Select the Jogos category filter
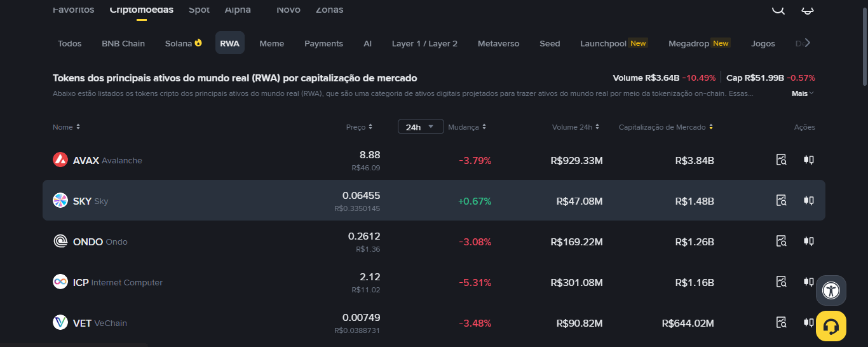 [763, 43]
